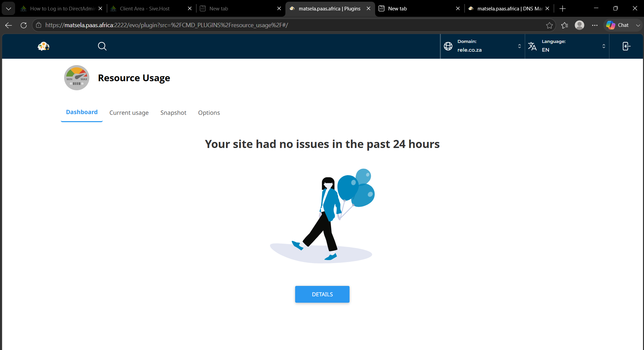The width and height of the screenshot is (644, 350).
Task: Restore down the browser window
Action: [615, 8]
